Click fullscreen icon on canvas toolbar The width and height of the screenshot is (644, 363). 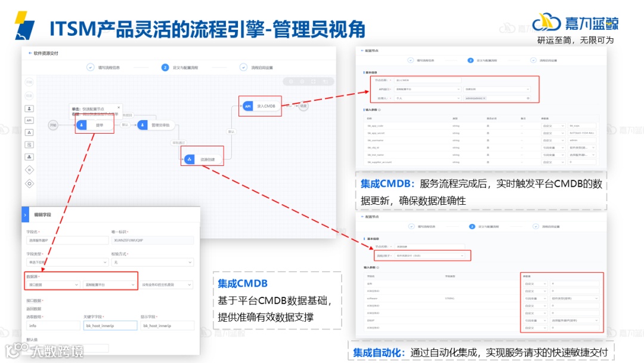click(314, 81)
